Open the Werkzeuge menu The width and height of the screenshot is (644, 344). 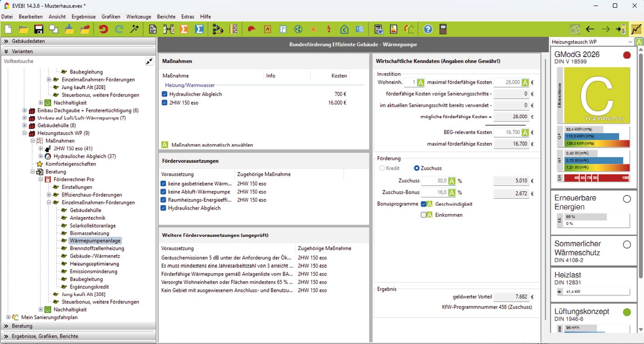138,16
